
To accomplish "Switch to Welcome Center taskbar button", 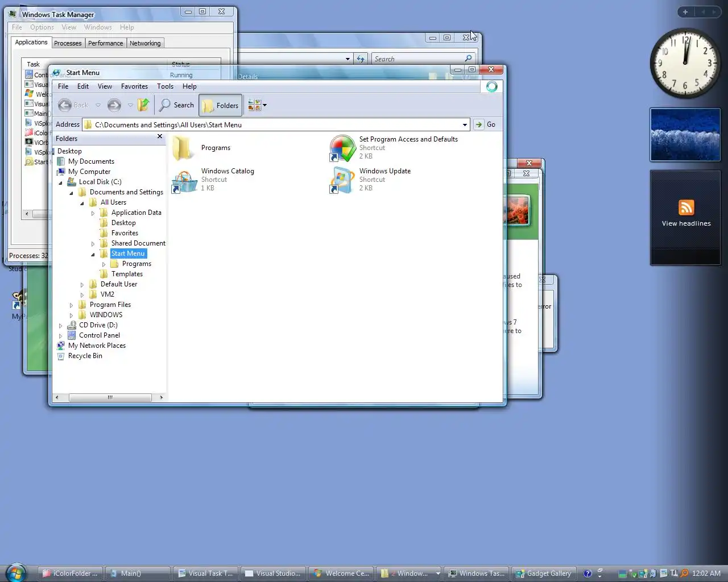I will [341, 573].
